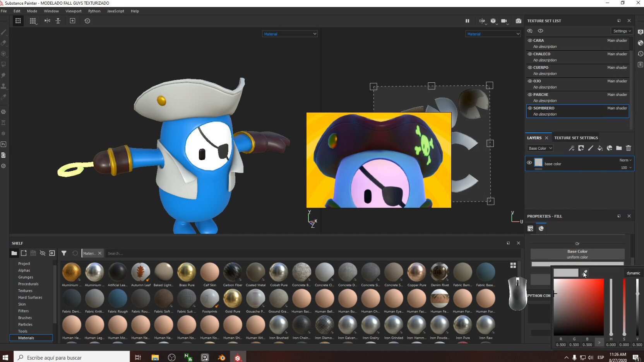Select the Eraser tool
The height and width of the screenshot is (362, 644).
click(x=4, y=43)
